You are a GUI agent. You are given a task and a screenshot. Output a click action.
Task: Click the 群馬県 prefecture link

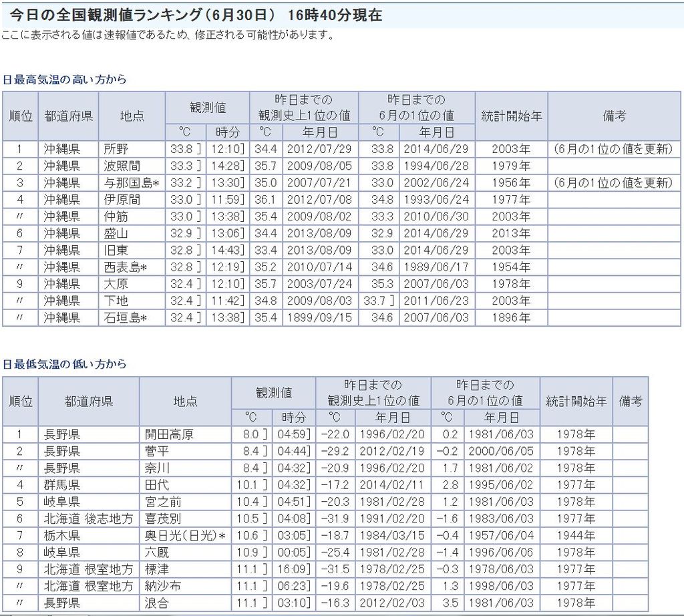tap(62, 484)
